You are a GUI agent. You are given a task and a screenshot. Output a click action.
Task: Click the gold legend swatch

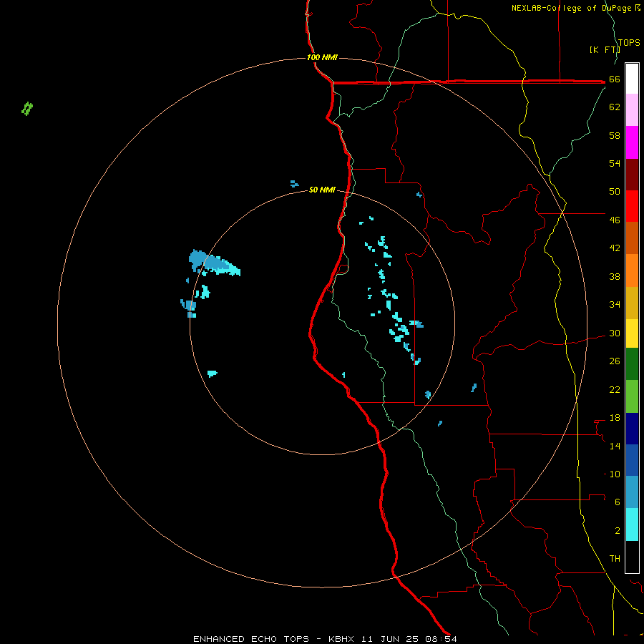coord(632,303)
